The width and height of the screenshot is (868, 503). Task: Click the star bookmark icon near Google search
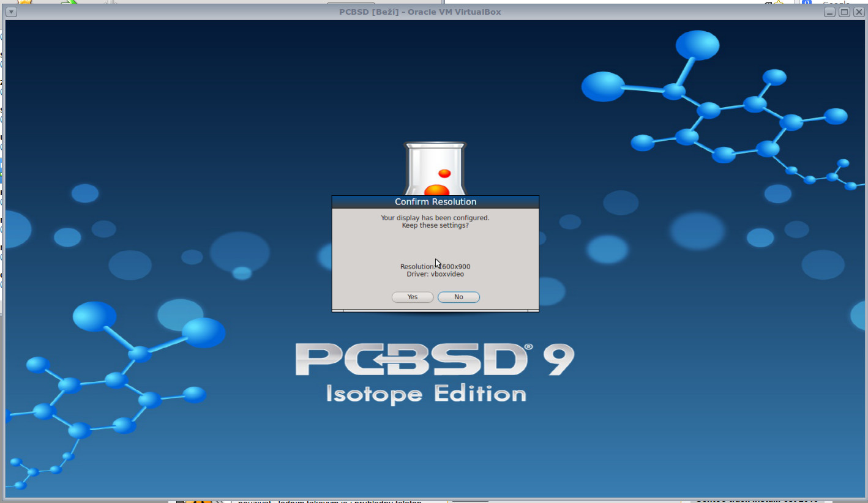(x=778, y=2)
